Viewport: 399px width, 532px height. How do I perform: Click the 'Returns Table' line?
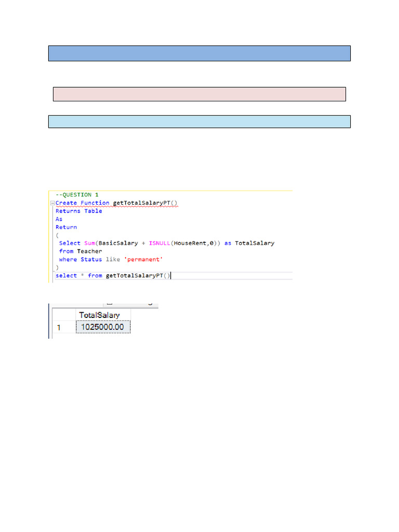[79, 211]
